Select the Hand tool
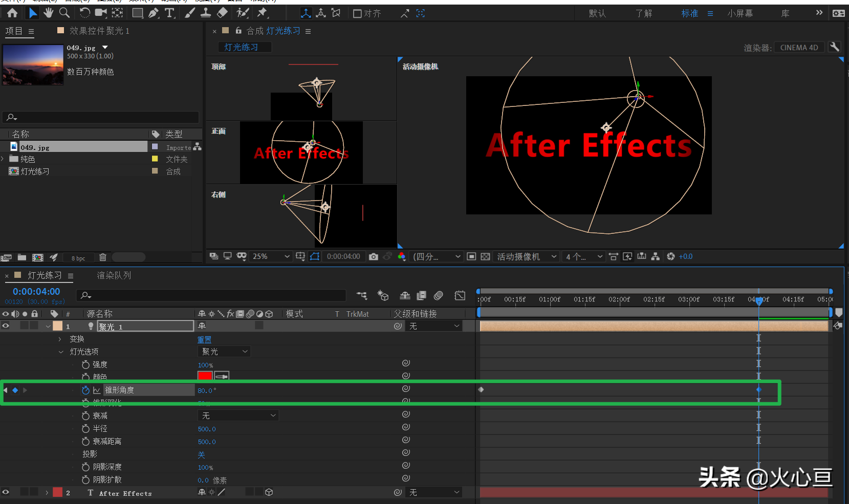849x504 pixels. (49, 13)
